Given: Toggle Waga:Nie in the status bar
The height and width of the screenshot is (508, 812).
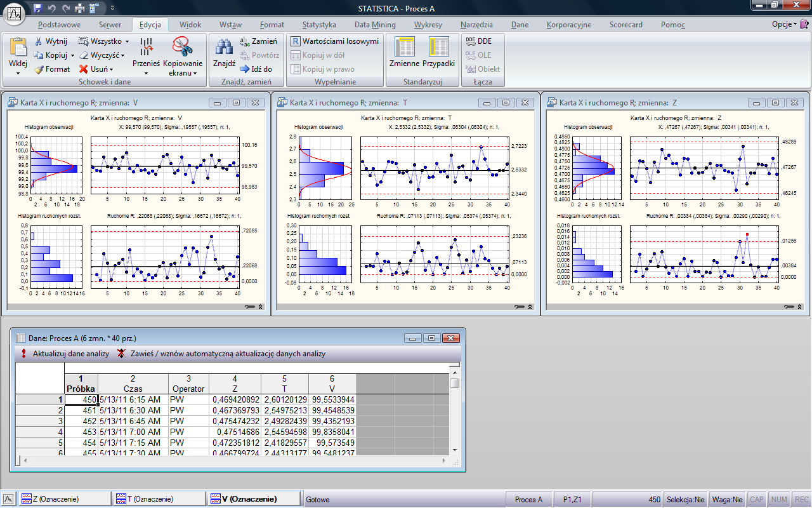Looking at the screenshot, I should pos(728,499).
